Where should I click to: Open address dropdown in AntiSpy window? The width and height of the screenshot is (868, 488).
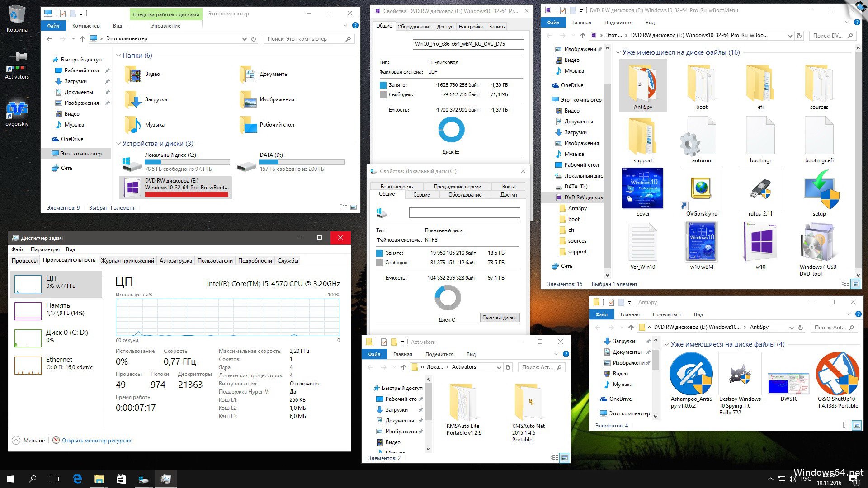point(791,328)
